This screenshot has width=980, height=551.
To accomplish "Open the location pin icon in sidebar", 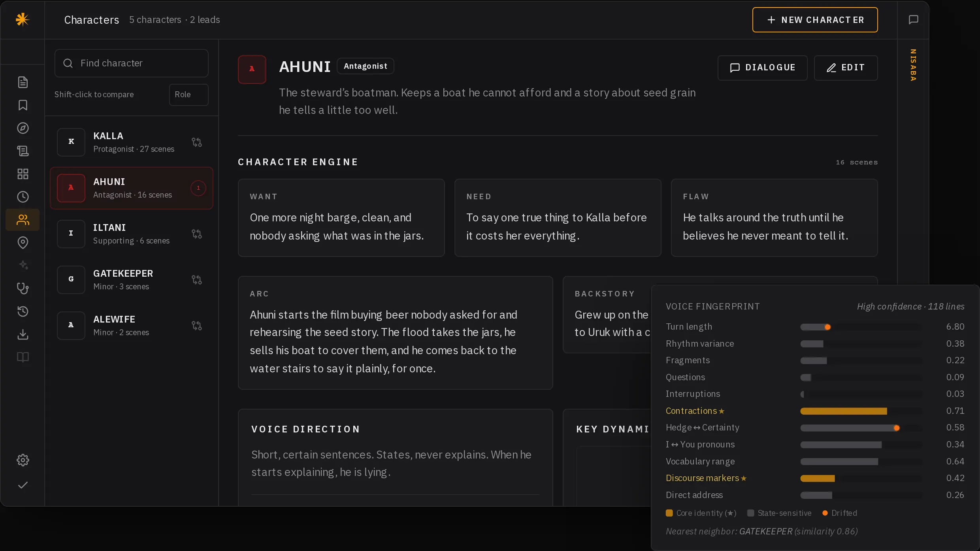I will 23,243.
